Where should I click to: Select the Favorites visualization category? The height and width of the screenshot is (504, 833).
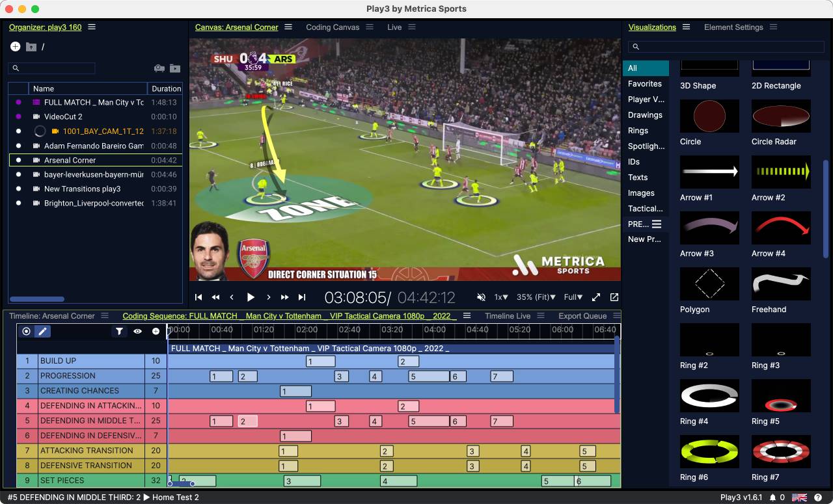tap(645, 84)
